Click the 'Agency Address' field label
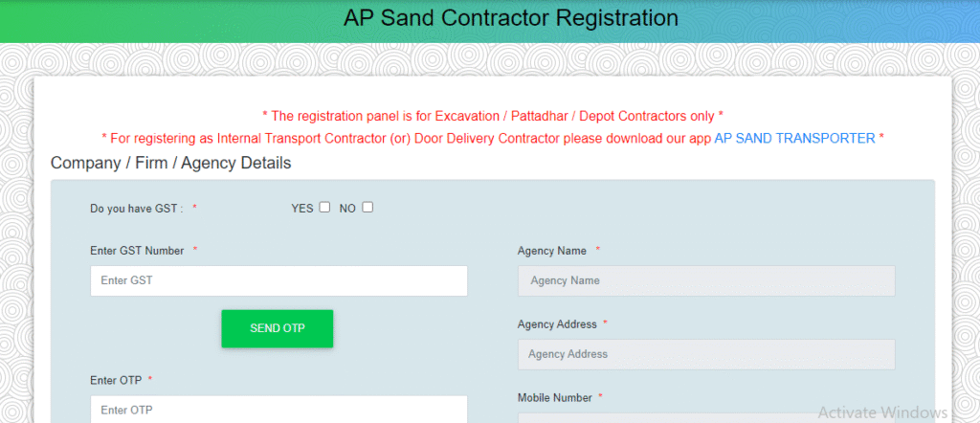The image size is (980, 423). pos(557,324)
